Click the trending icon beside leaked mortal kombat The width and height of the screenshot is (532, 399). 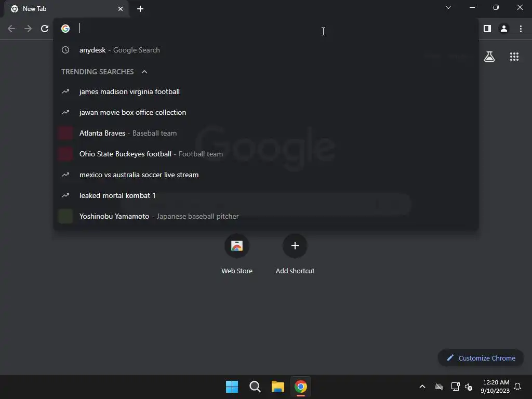65,195
